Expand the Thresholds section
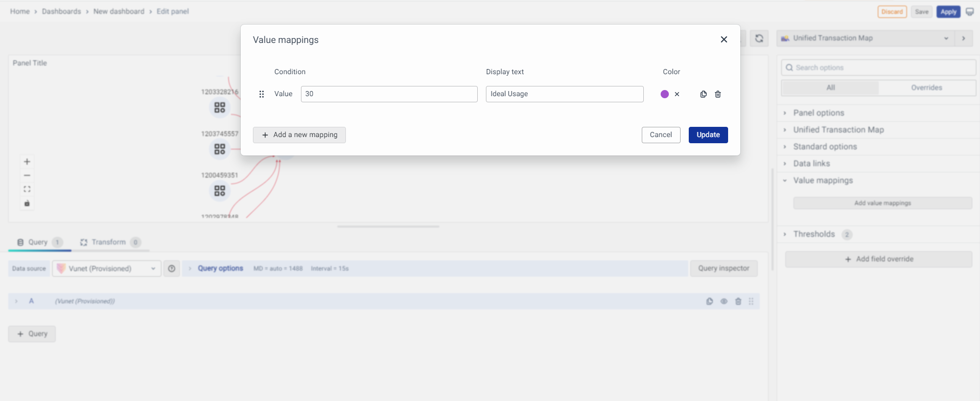This screenshot has height=401, width=980. (x=813, y=234)
